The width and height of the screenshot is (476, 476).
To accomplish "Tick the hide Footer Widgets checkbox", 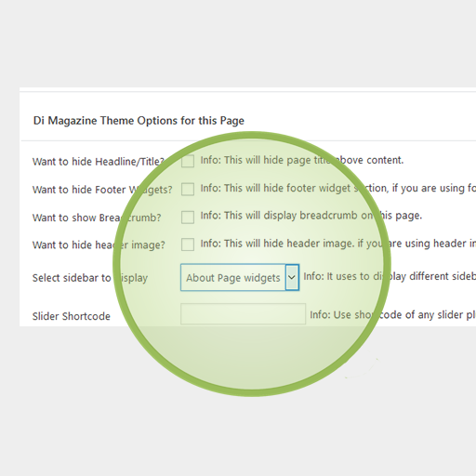I will click(188, 189).
